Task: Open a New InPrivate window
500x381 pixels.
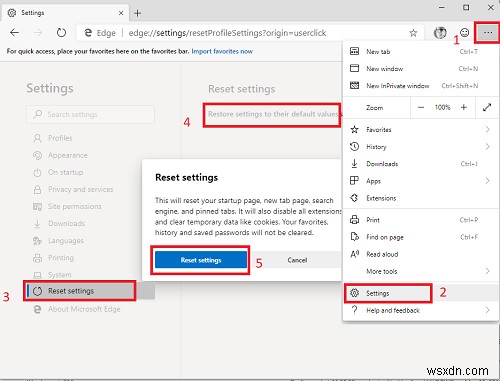Action: (421, 86)
